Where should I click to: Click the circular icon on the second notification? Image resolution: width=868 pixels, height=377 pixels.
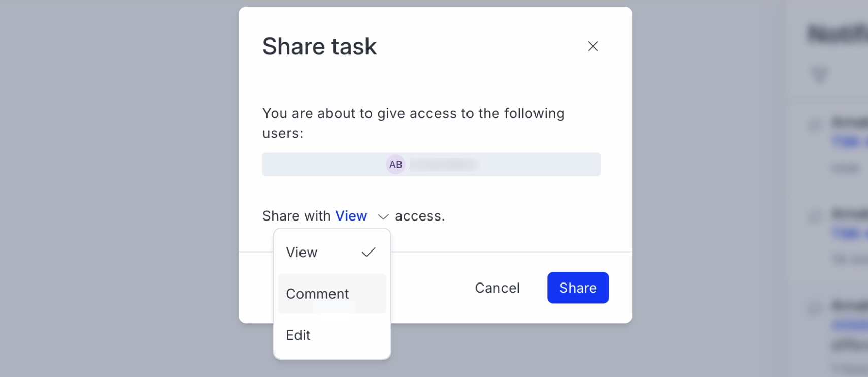click(815, 216)
